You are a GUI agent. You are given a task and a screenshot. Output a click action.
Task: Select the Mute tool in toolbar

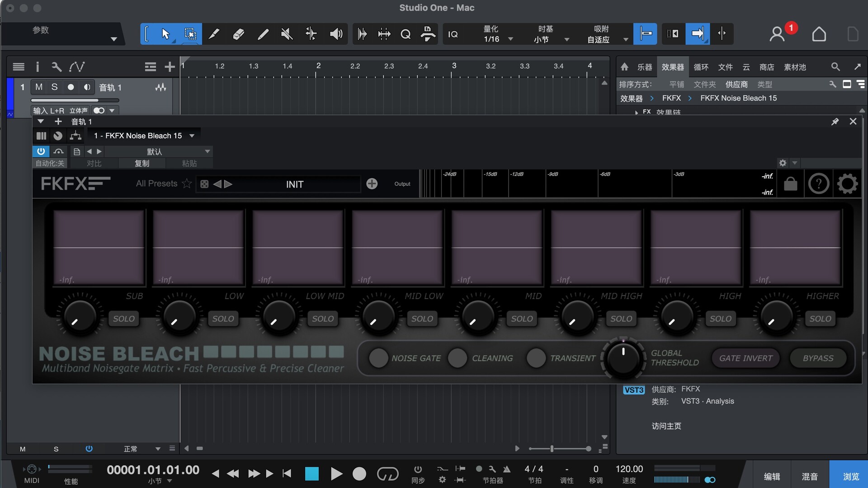287,34
